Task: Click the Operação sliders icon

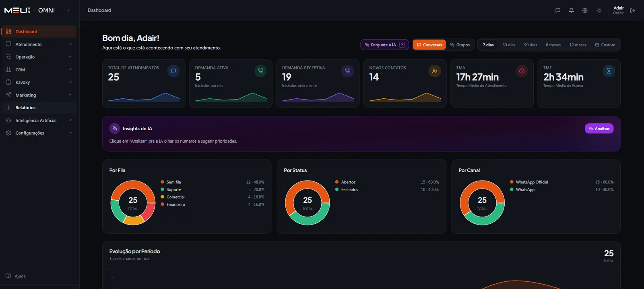Action: (x=8, y=57)
